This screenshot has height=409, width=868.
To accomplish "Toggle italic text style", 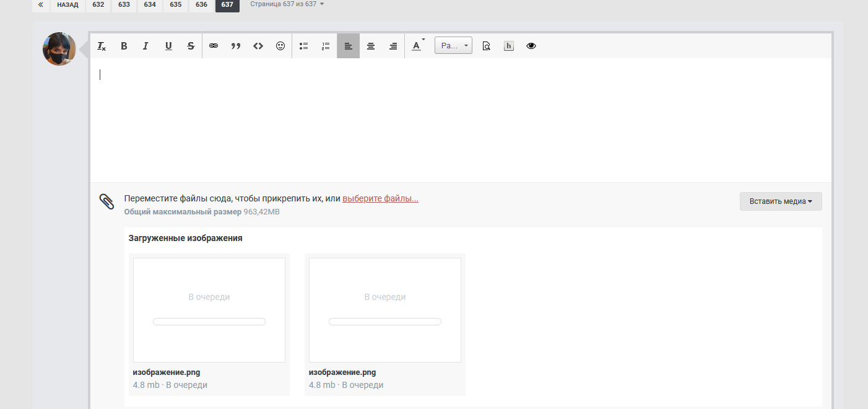I will (146, 46).
